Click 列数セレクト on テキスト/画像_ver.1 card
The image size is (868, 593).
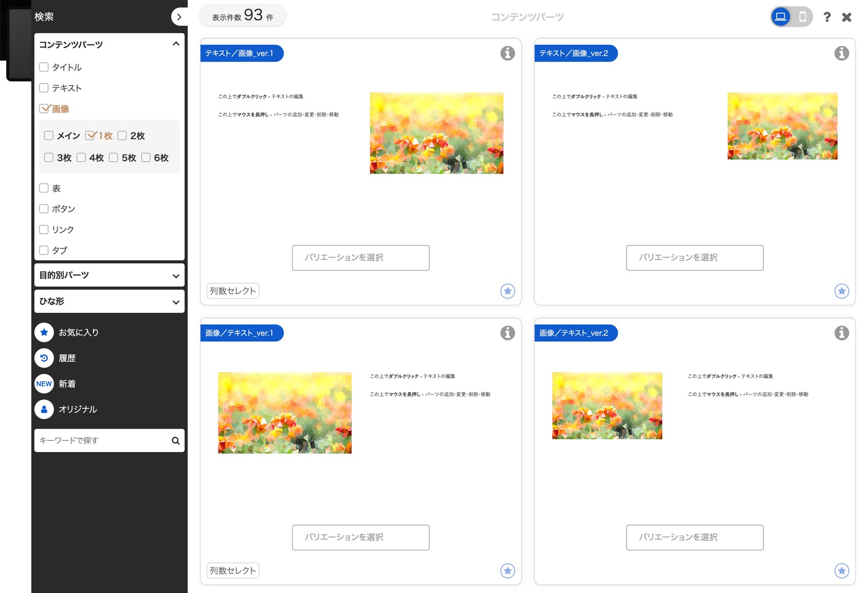point(233,291)
